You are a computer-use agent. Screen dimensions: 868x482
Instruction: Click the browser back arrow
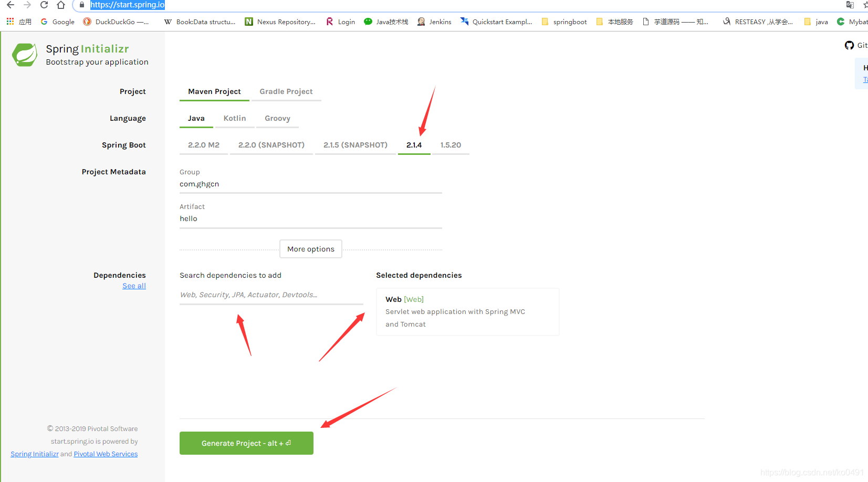[x=11, y=5]
